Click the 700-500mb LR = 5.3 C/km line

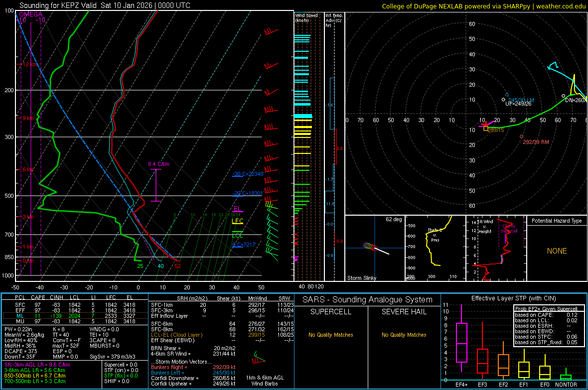(x=35, y=381)
